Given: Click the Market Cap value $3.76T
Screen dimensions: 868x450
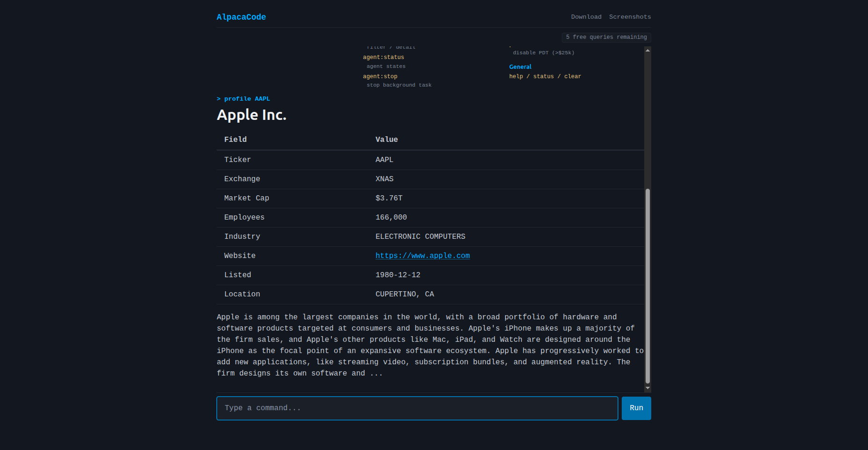Looking at the screenshot, I should click(389, 198).
